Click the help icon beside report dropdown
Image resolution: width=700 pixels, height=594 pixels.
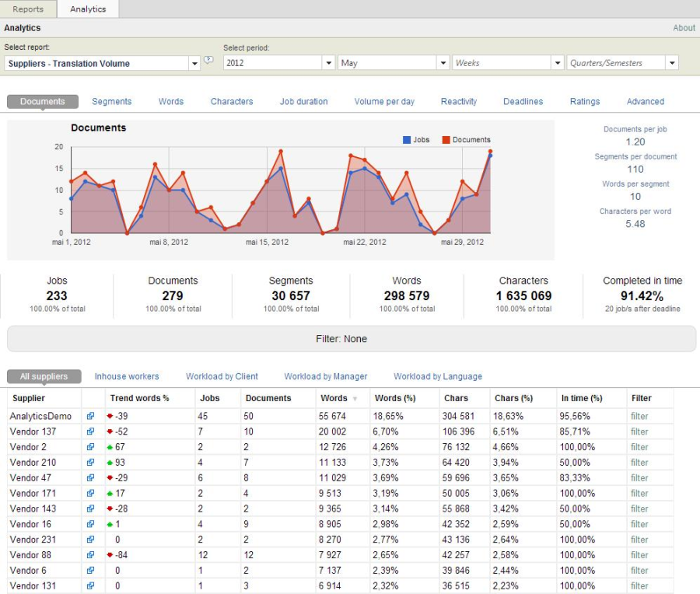point(208,60)
